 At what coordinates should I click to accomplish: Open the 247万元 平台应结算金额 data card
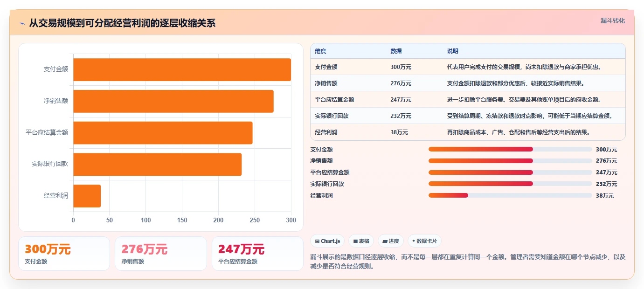(257, 254)
